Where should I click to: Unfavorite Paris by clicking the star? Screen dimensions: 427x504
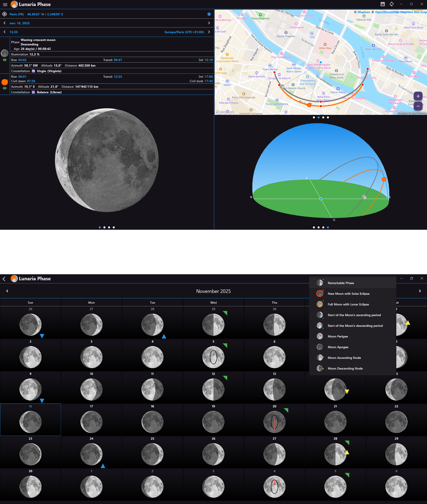(209, 14)
